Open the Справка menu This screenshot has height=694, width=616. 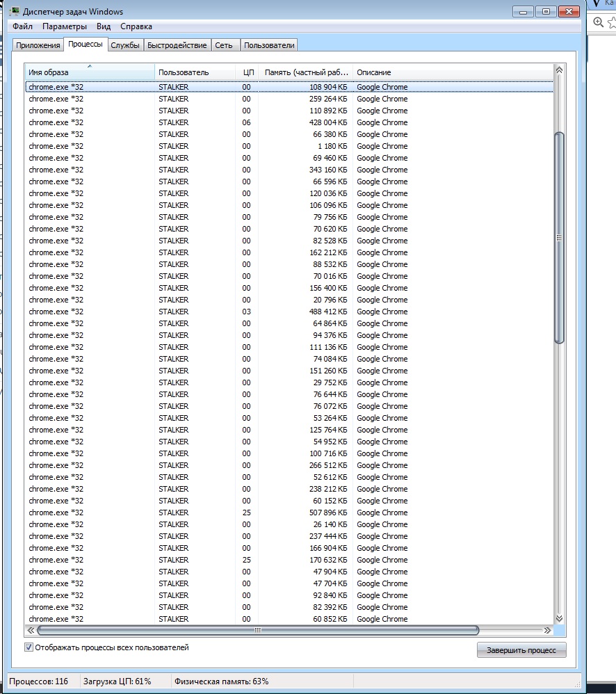pos(136,26)
